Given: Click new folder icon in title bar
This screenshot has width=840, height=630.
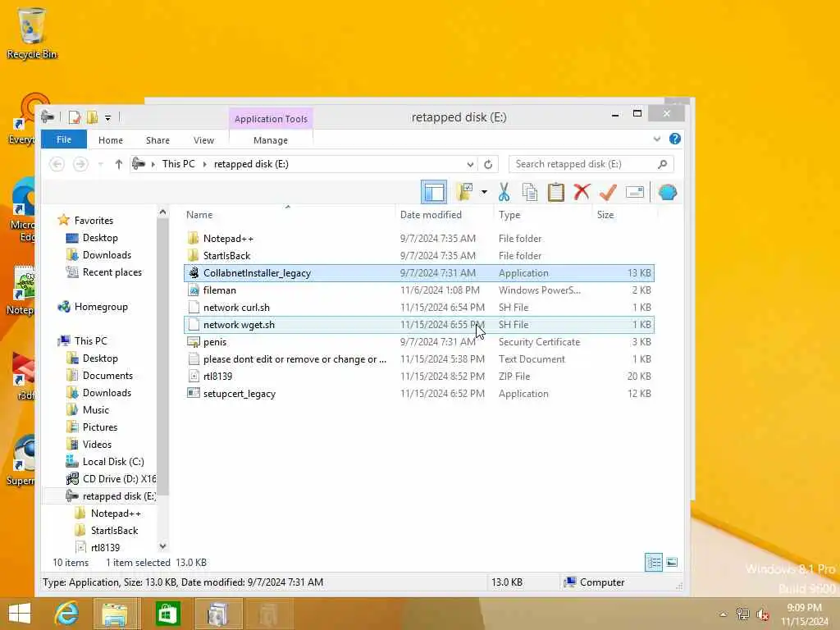Looking at the screenshot, I should [x=92, y=116].
